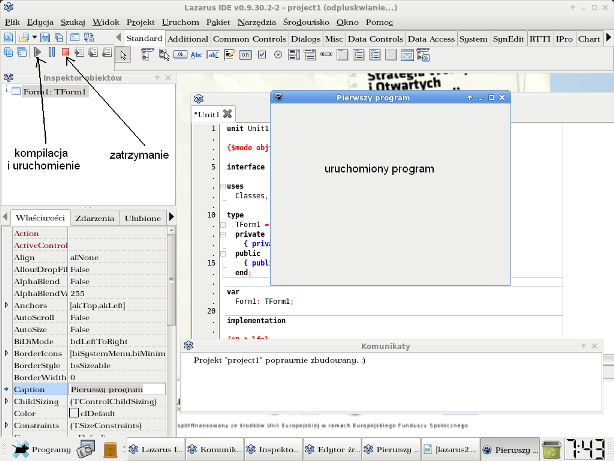Open the Zdarzenia tab in inspector
The image size is (614, 461).
95,218
